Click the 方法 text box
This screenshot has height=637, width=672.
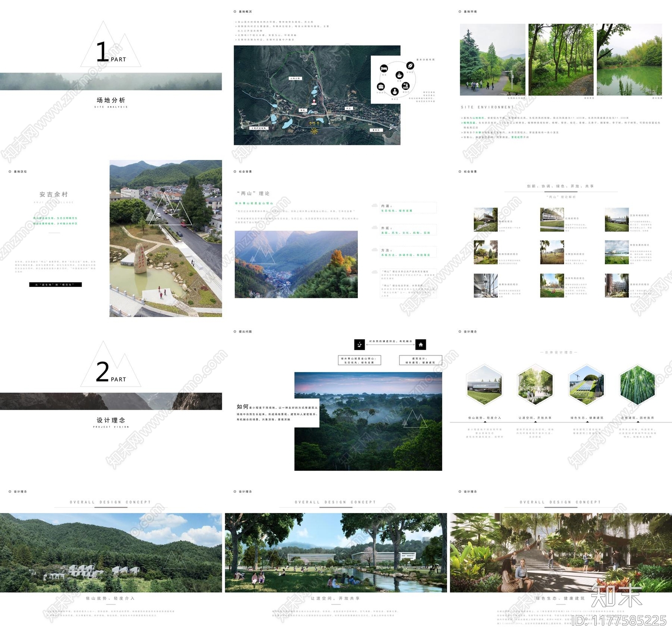pos(408,252)
